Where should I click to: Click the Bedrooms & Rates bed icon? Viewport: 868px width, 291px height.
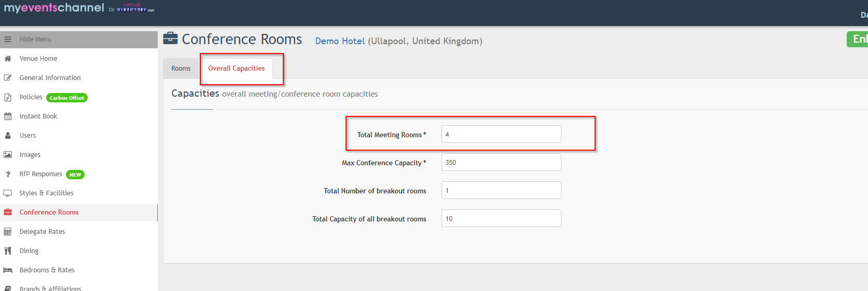pyautogui.click(x=8, y=270)
